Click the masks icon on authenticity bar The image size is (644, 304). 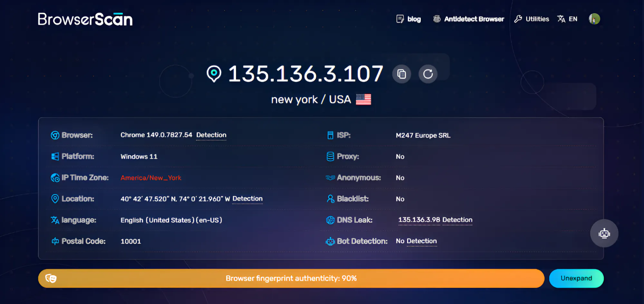pyautogui.click(x=51, y=278)
